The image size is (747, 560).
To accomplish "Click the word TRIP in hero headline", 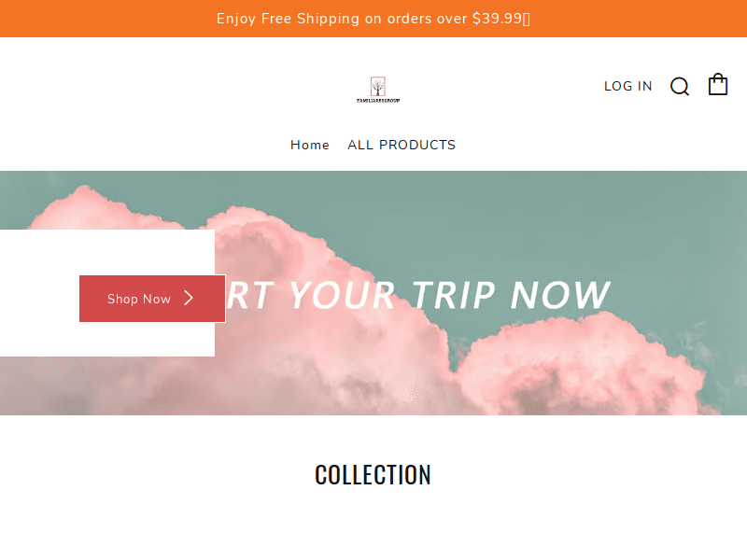I will pos(454,294).
